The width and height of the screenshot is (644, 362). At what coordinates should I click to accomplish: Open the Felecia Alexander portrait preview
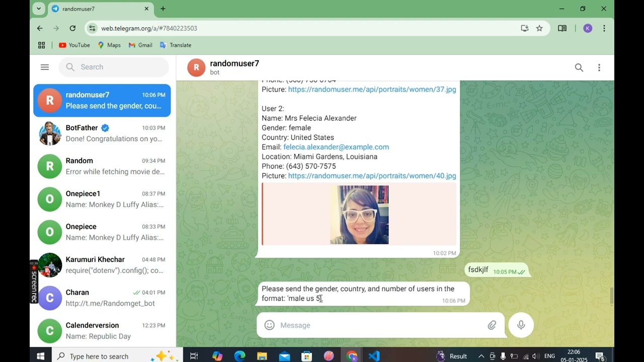coord(359,215)
